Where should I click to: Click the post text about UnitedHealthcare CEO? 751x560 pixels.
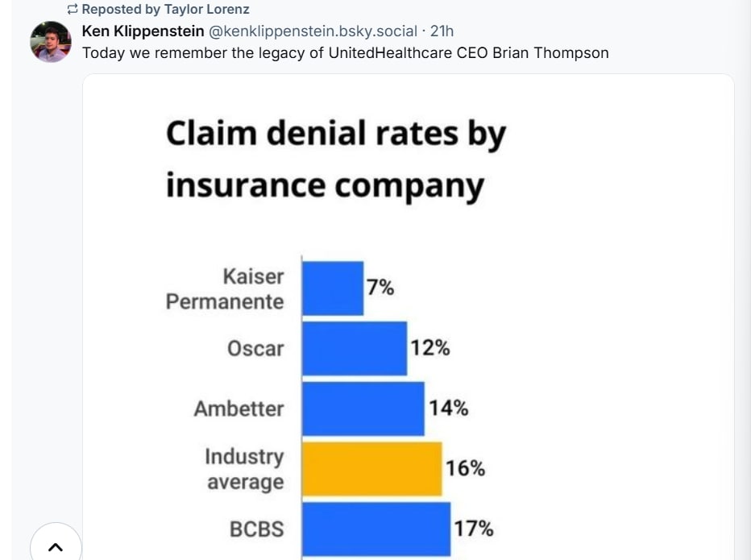click(346, 52)
